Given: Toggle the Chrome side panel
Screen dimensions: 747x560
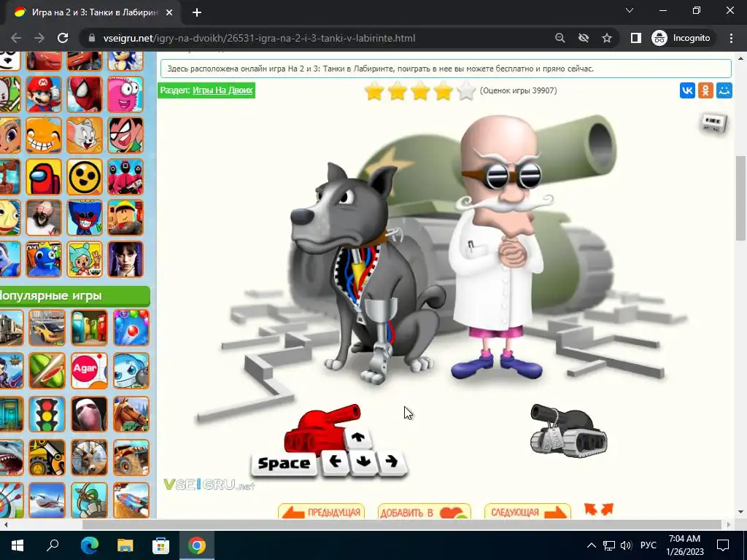Looking at the screenshot, I should click(x=635, y=38).
